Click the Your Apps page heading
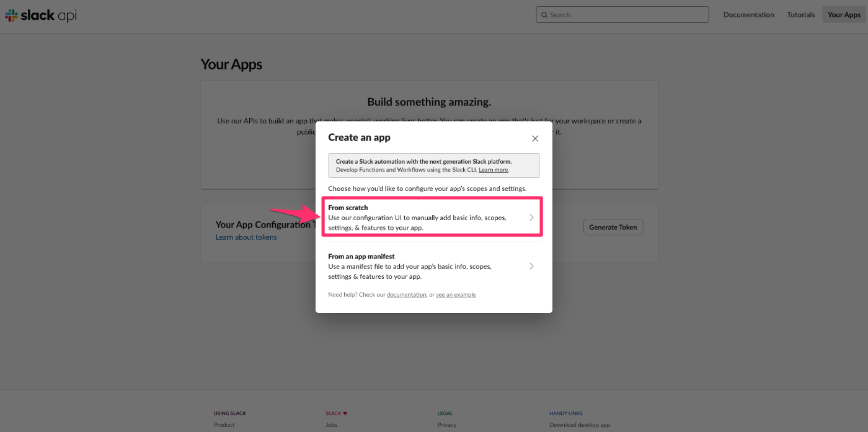Image resolution: width=868 pixels, height=432 pixels. tap(231, 64)
